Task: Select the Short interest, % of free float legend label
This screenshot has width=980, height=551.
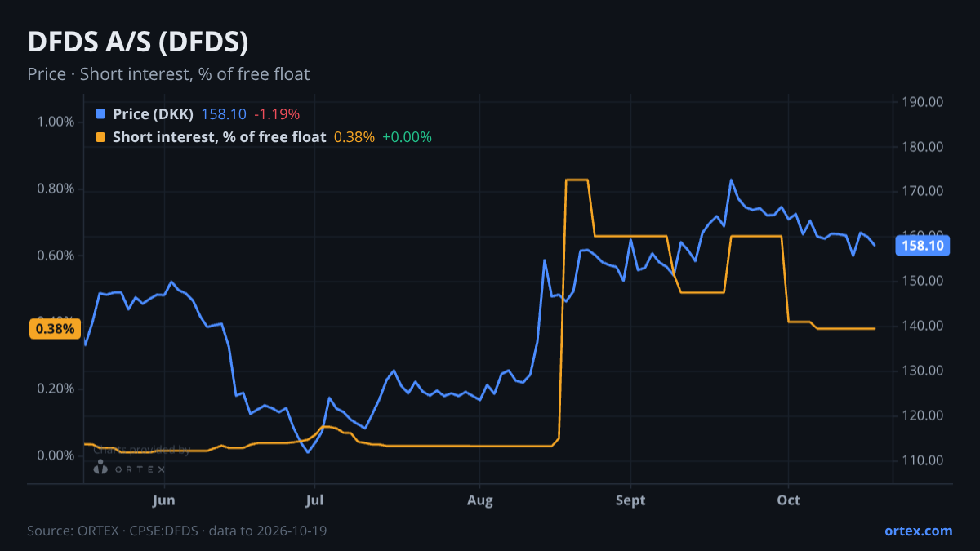Action: click(219, 137)
